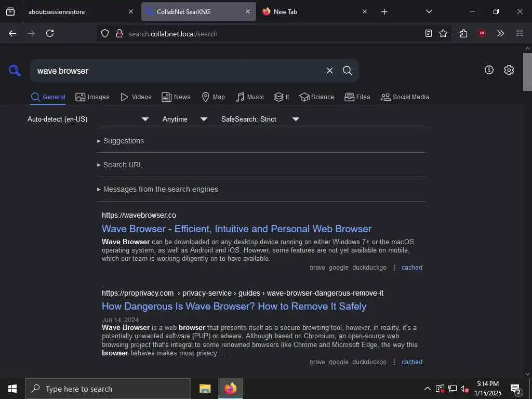List all tabs dropdown arrow

point(429,11)
